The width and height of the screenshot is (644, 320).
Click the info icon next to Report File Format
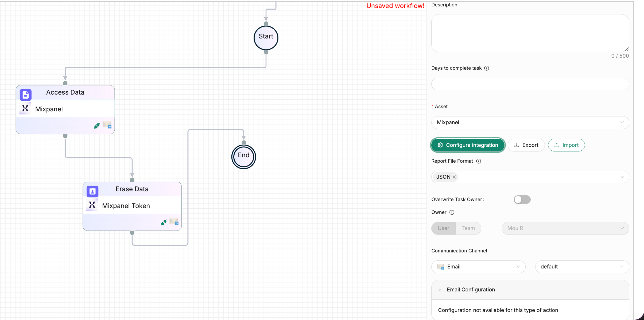pos(479,161)
